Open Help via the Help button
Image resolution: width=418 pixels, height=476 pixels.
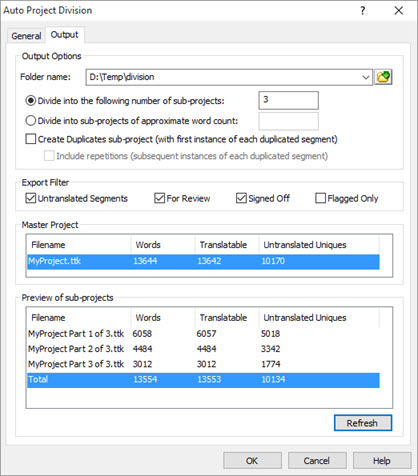(x=382, y=461)
